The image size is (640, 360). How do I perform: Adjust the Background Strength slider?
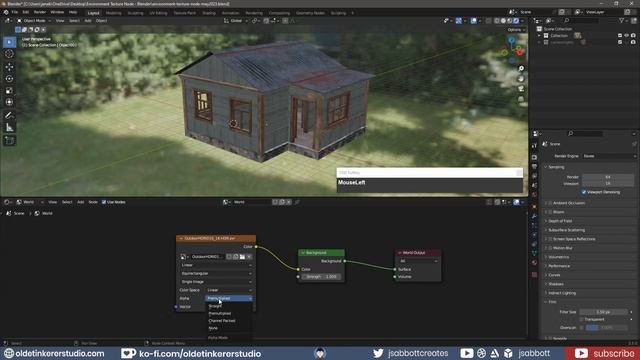tap(321, 277)
